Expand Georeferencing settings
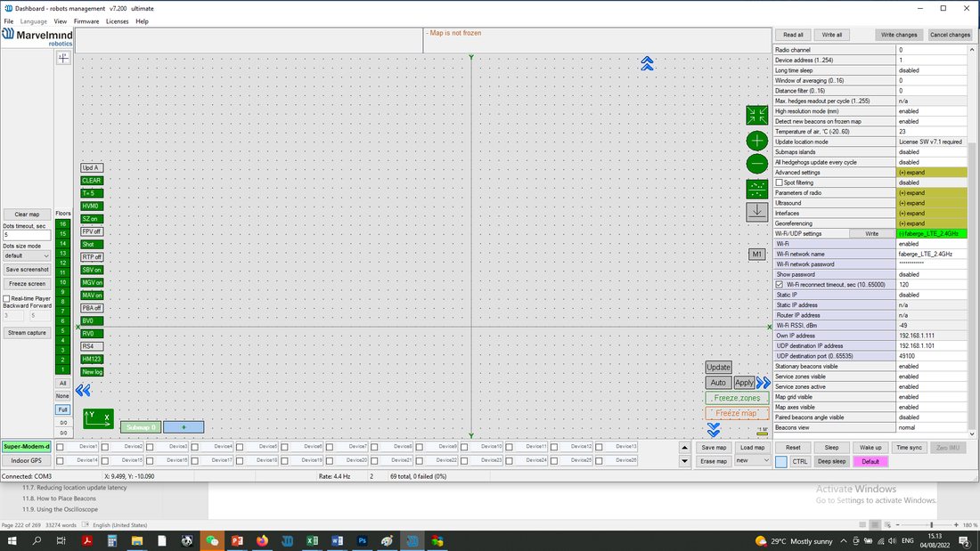This screenshot has width=980, height=551. coord(932,223)
